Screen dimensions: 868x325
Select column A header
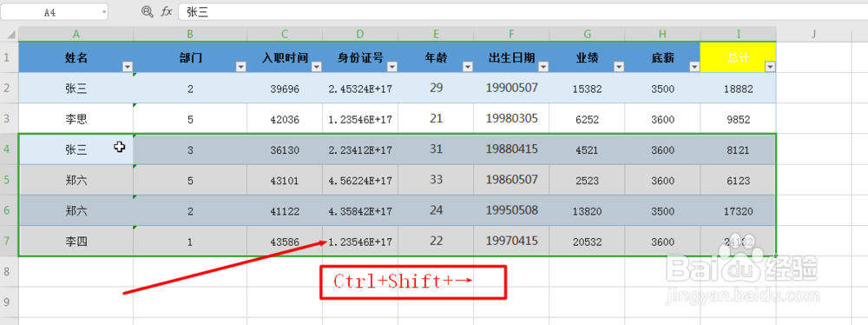[76, 35]
